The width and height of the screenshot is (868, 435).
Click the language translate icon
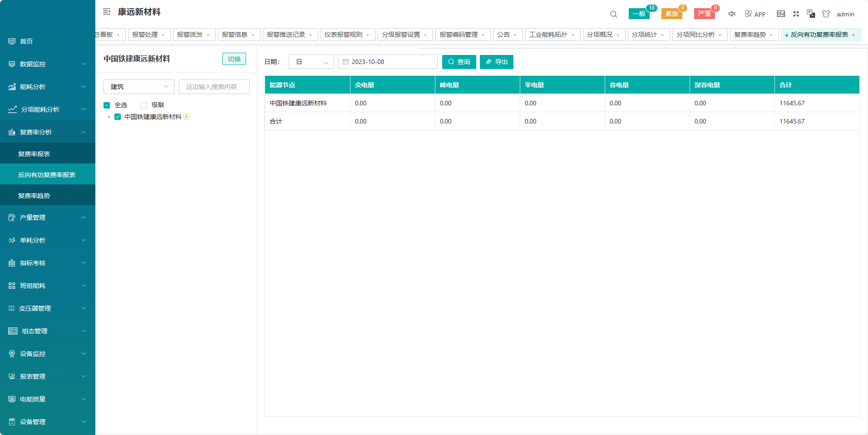coord(811,14)
